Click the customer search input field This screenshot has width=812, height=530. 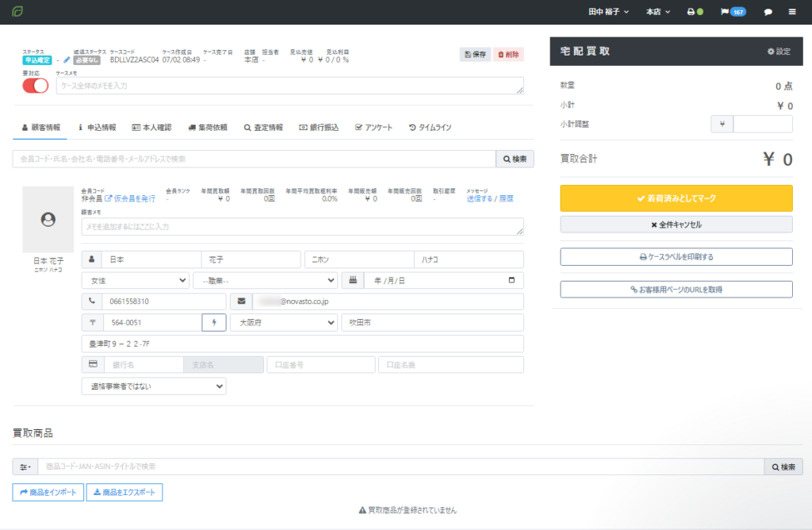click(x=255, y=159)
